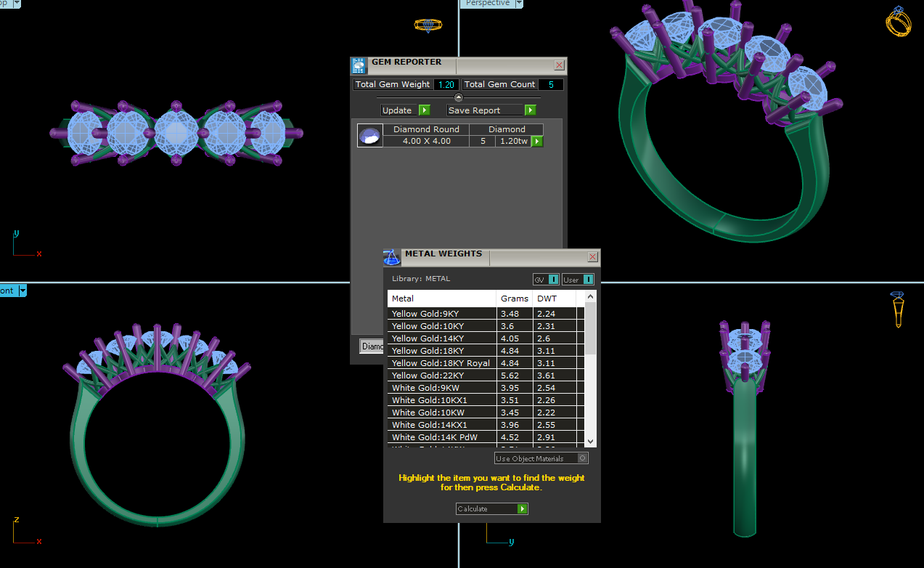Click the perspective view ring icon

(x=898, y=22)
